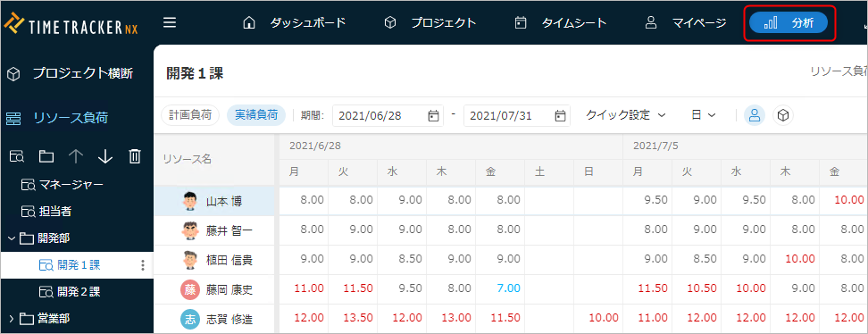This screenshot has width=868, height=334.
Task: Open the クイック設定 dropdown
Action: pyautogui.click(x=625, y=115)
